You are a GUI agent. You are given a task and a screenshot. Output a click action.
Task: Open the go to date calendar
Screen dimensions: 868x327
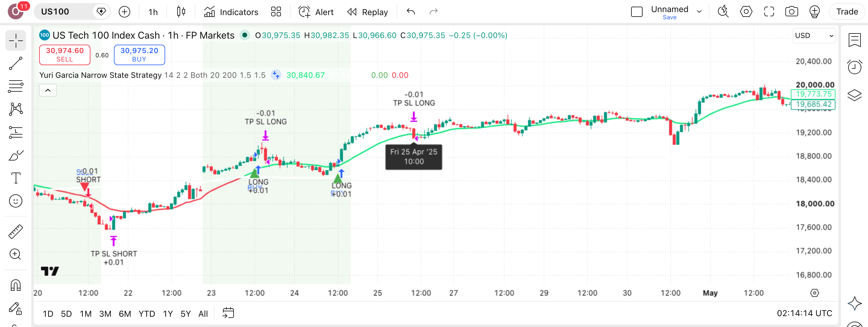[228, 313]
